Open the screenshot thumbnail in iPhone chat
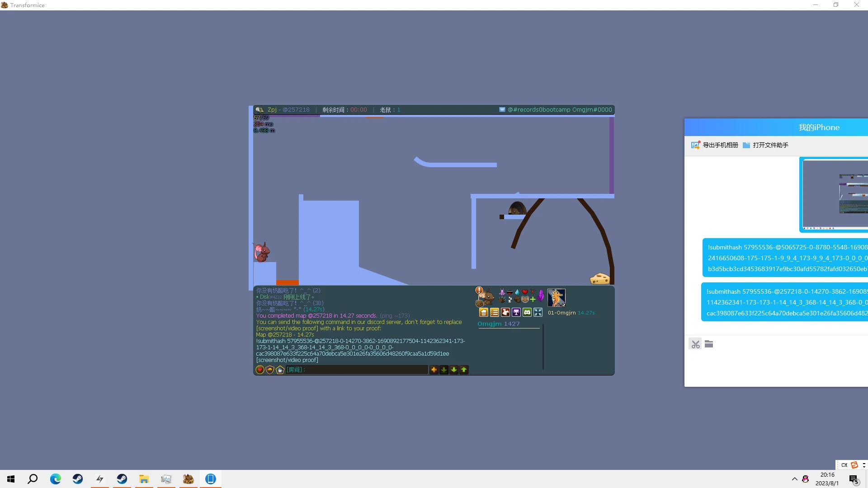Screen dimensions: 868x488 (835, 195)
